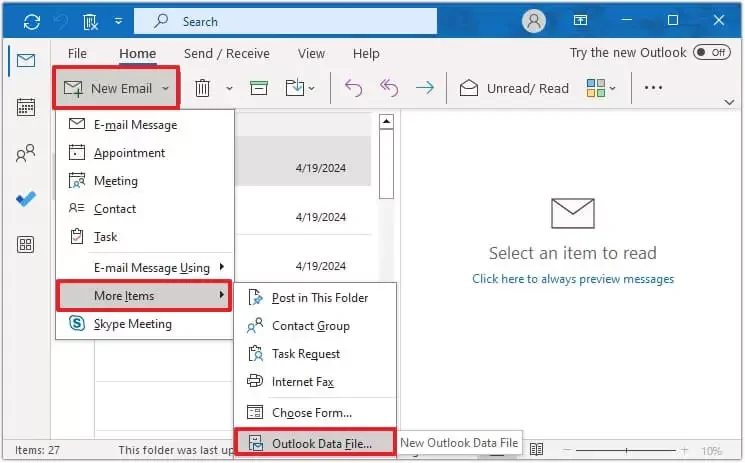The height and width of the screenshot is (463, 745).
Task: Click the reading view icon in status bar
Action: point(536,449)
